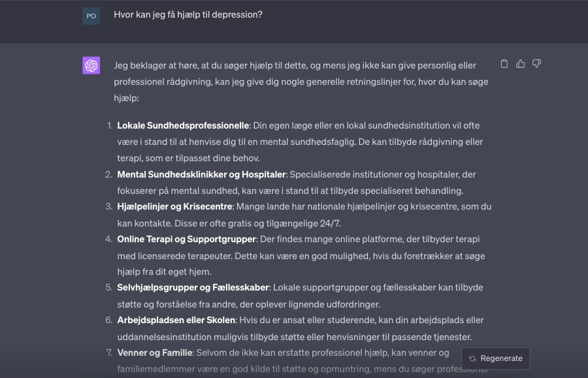
Task: Click the ChatGPT logo avatar beside the answer
Action: click(91, 65)
